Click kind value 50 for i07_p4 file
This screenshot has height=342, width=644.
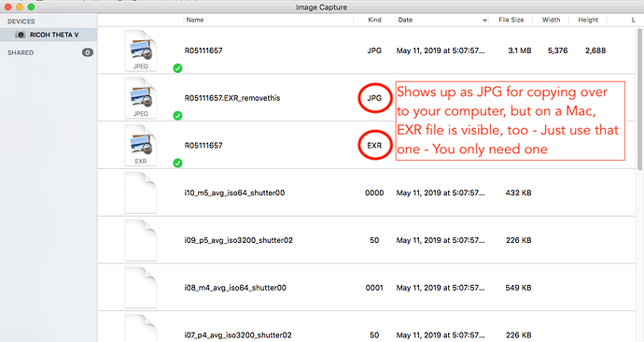click(374, 335)
